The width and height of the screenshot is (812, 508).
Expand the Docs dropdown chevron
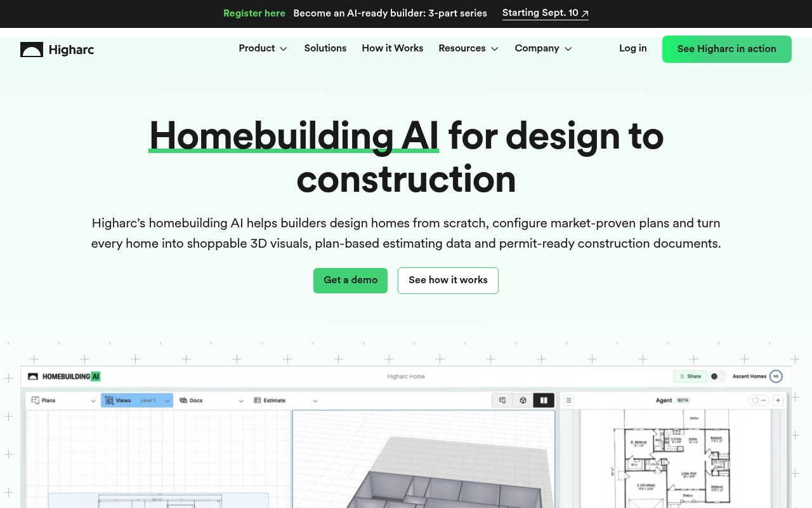(x=241, y=401)
